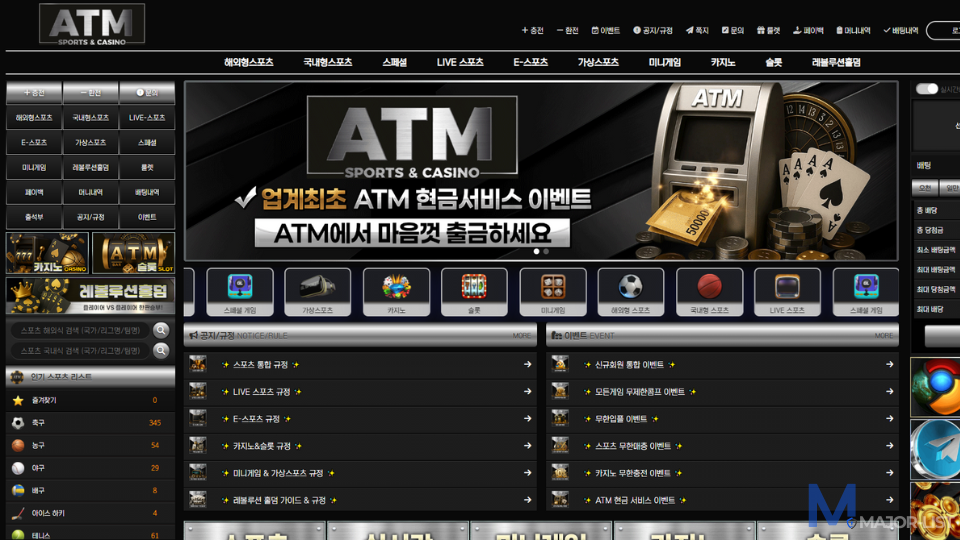
Task: Select the 아이스 하키 stick icon
Action: point(18,513)
